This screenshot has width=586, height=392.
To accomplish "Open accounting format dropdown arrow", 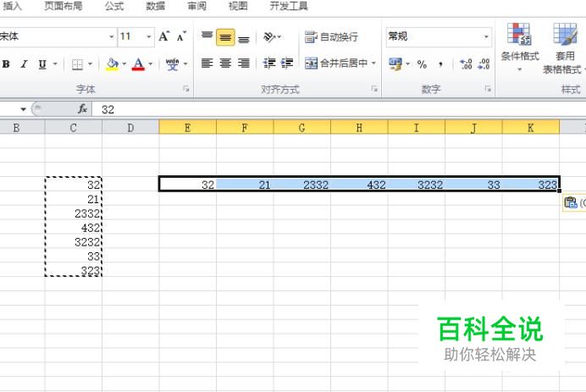I will 407,63.
